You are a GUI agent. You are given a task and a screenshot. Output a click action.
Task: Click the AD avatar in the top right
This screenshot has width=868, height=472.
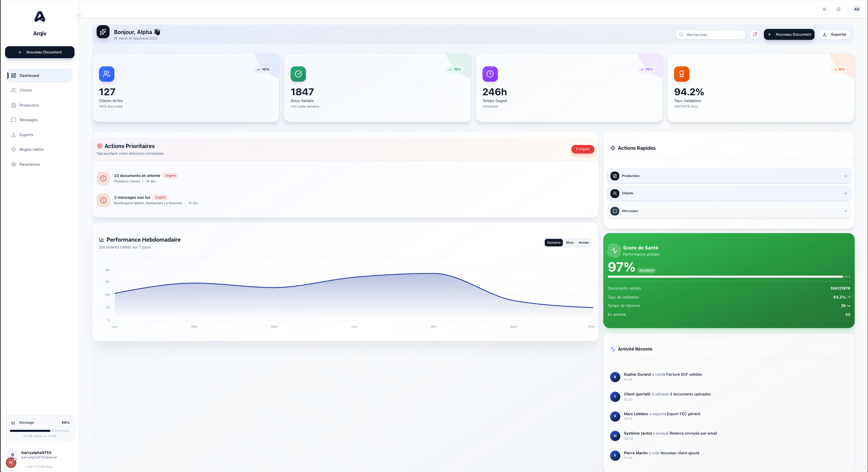tap(856, 9)
